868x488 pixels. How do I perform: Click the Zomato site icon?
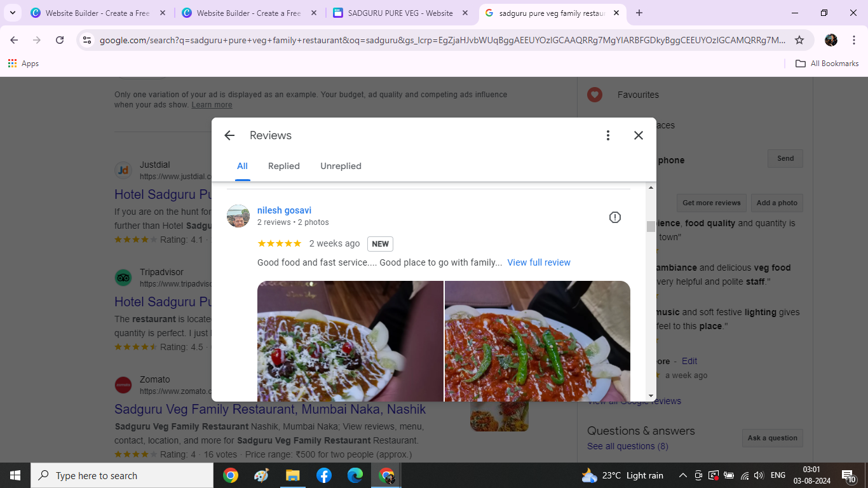123,385
